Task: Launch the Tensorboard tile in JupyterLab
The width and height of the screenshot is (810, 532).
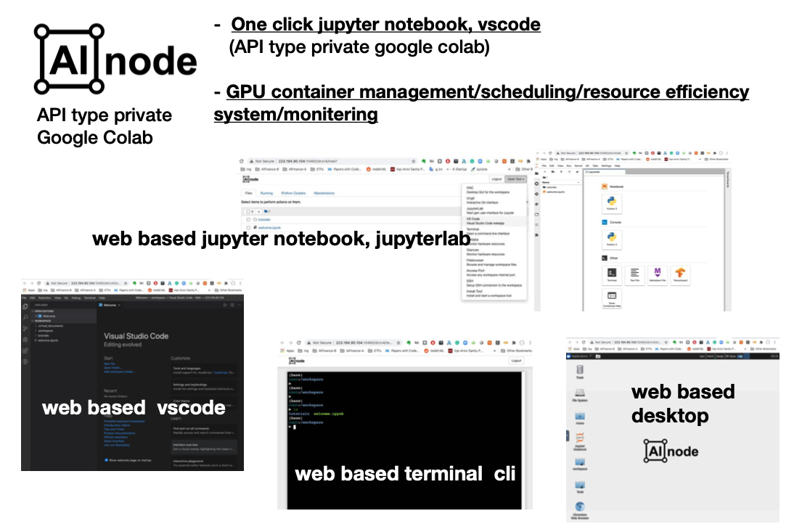Action: point(681,273)
